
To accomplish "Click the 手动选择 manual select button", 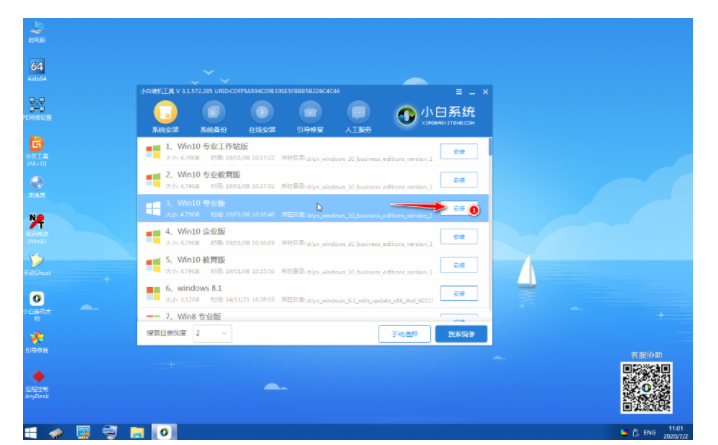I will (404, 334).
